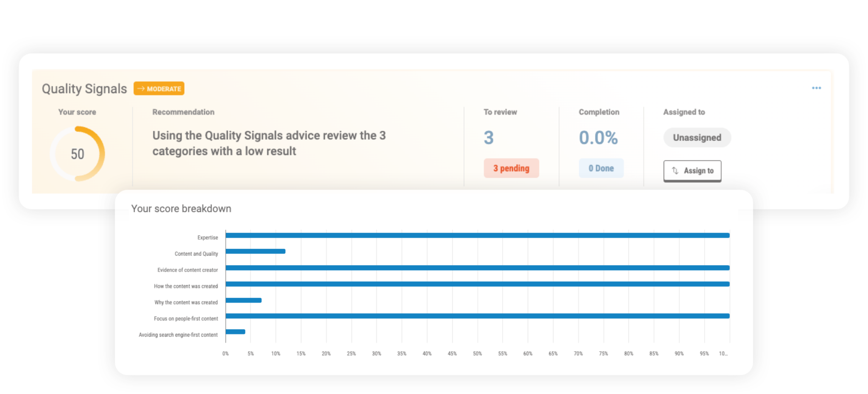Click the Recommendation section header
This screenshot has width=868, height=394.
pos(183,112)
